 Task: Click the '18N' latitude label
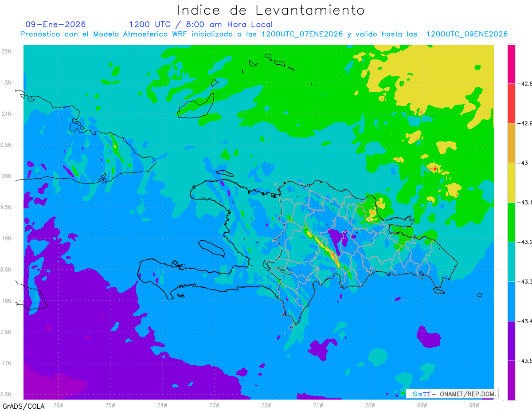click(7, 301)
